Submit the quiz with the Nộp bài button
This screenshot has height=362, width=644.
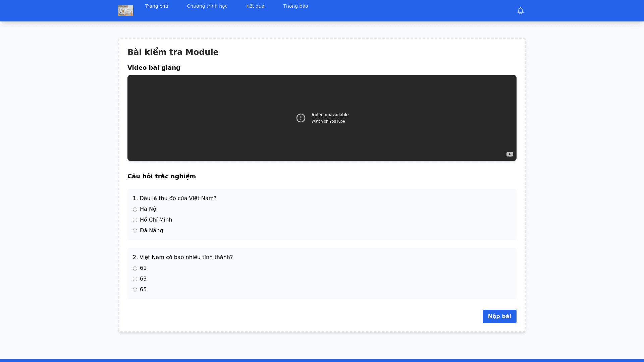click(499, 316)
